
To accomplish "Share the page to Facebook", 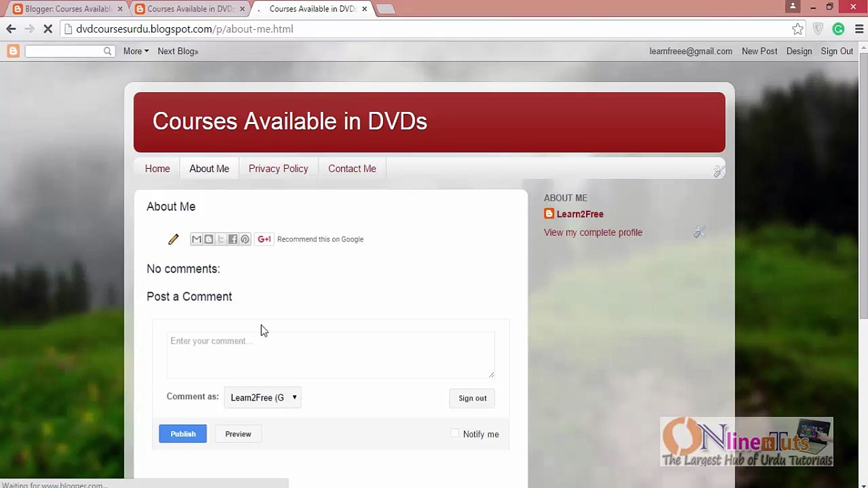I will pyautogui.click(x=233, y=239).
